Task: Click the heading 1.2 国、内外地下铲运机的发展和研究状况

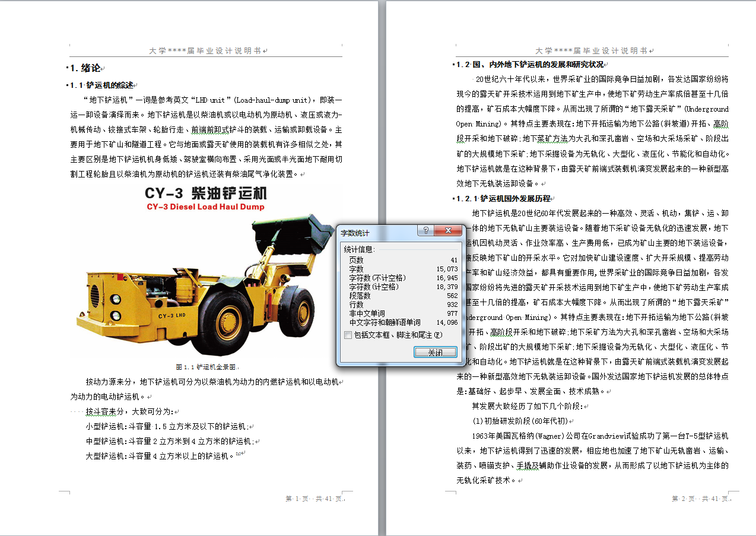Action: (530, 64)
